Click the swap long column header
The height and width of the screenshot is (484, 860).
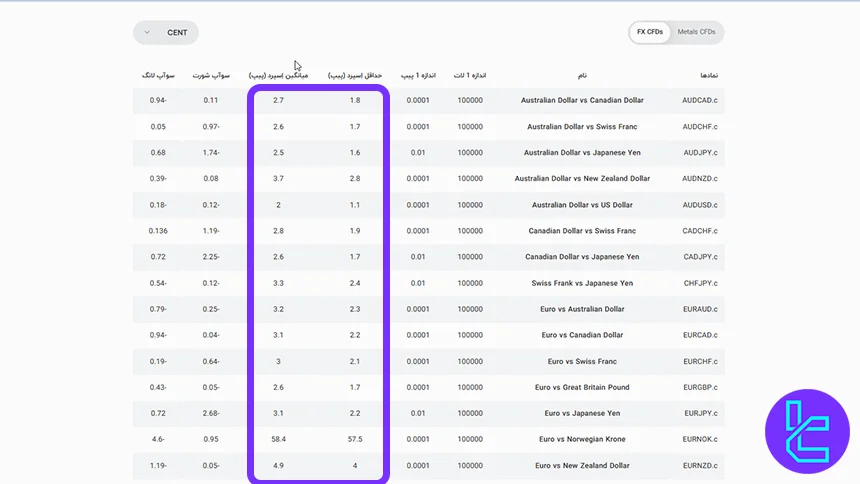(158, 75)
